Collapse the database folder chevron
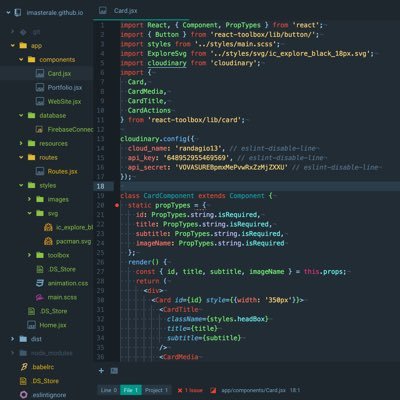 (21, 115)
